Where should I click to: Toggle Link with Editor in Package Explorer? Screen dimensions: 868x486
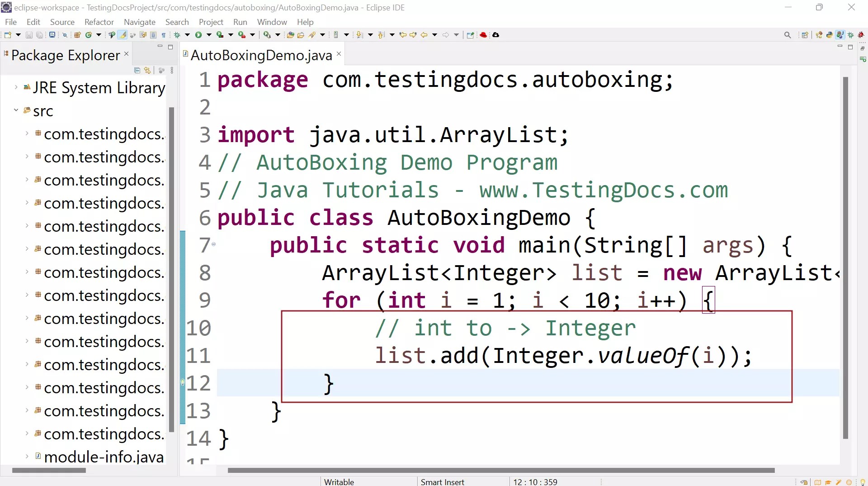(147, 70)
